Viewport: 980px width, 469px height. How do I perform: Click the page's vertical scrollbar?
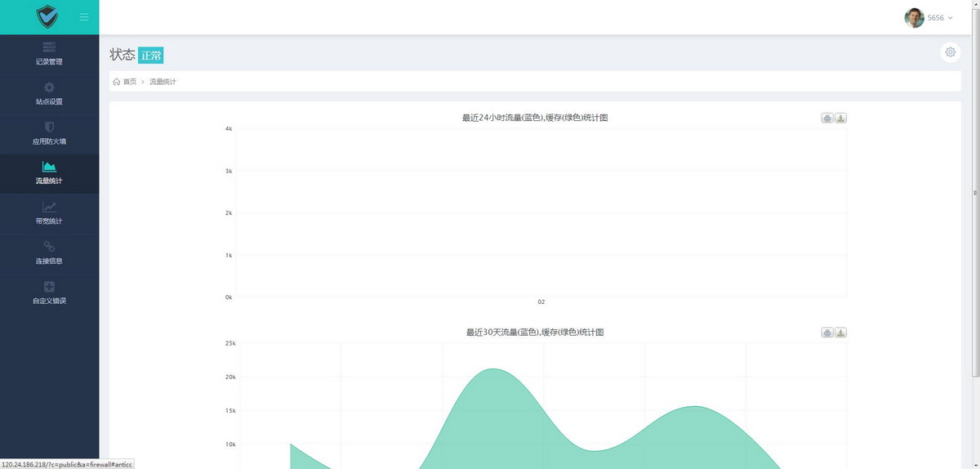(975, 192)
